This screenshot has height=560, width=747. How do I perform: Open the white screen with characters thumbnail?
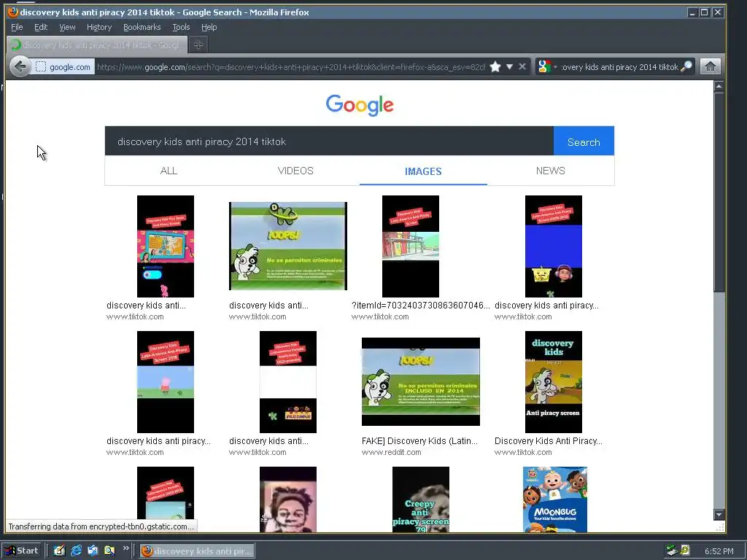pos(287,382)
